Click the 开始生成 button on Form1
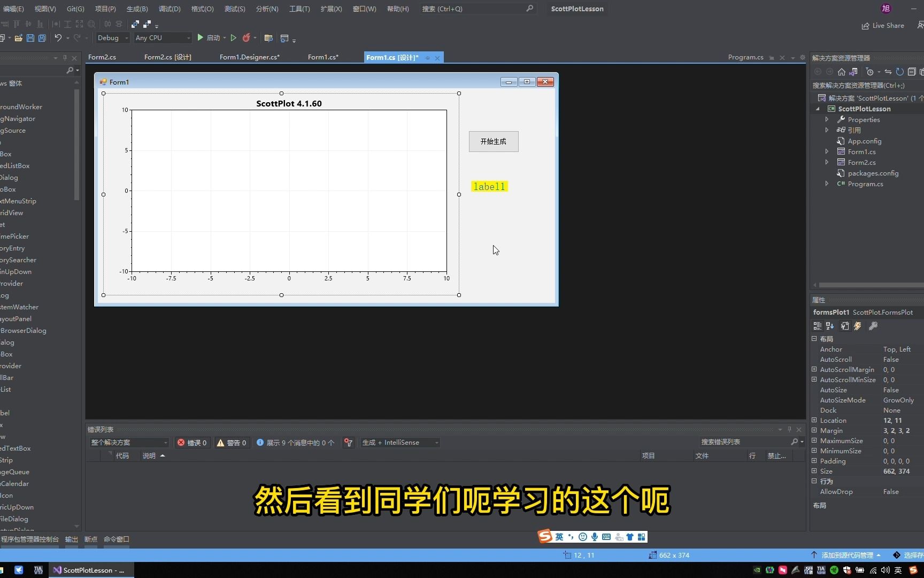Image resolution: width=924 pixels, height=578 pixels. [493, 141]
